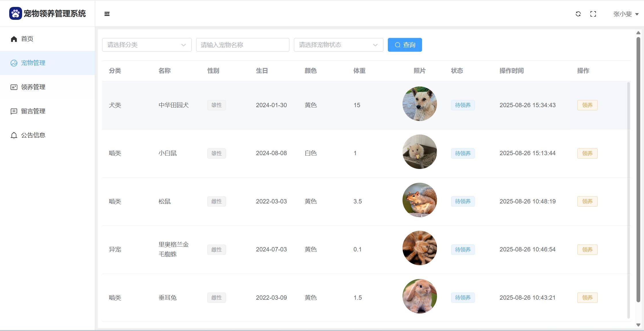
Task: Open the 请选择分类 category dropdown
Action: 147,45
